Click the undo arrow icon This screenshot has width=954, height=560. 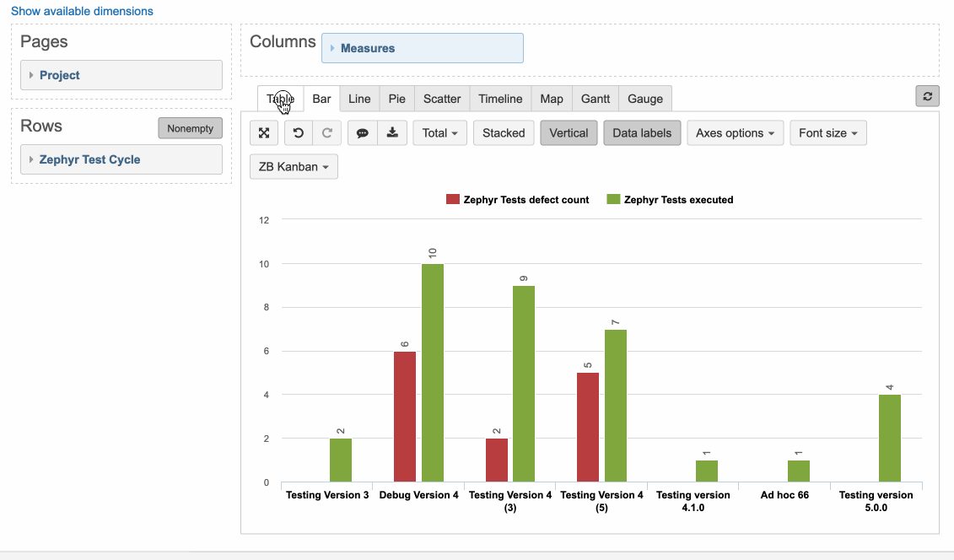tap(298, 133)
